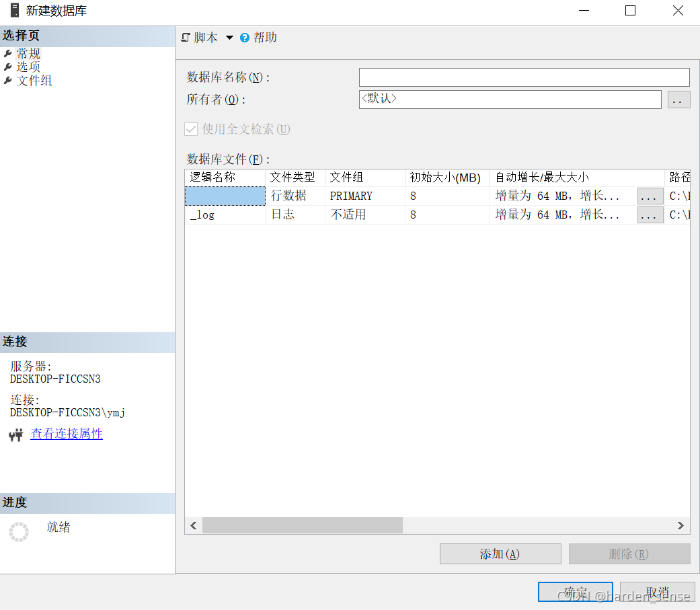Click the 文件组 column header
Viewport: 700px width, 610px height.
pyautogui.click(x=364, y=178)
